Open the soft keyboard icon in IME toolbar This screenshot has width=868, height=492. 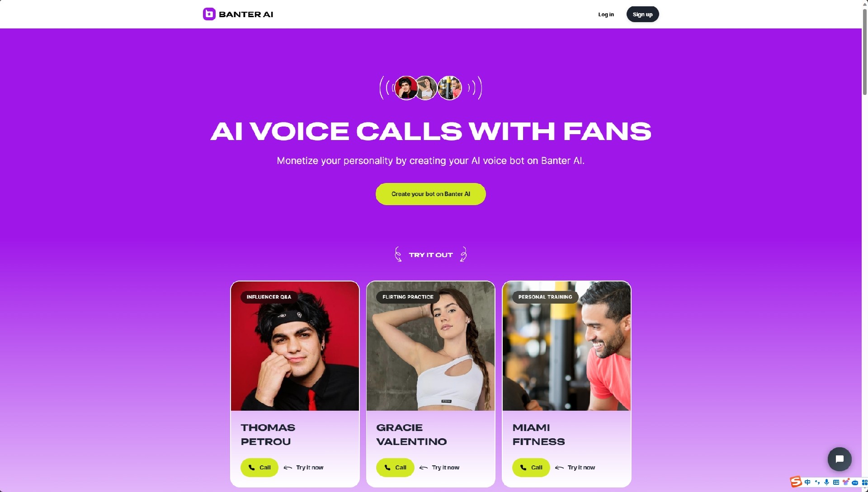coord(836,482)
